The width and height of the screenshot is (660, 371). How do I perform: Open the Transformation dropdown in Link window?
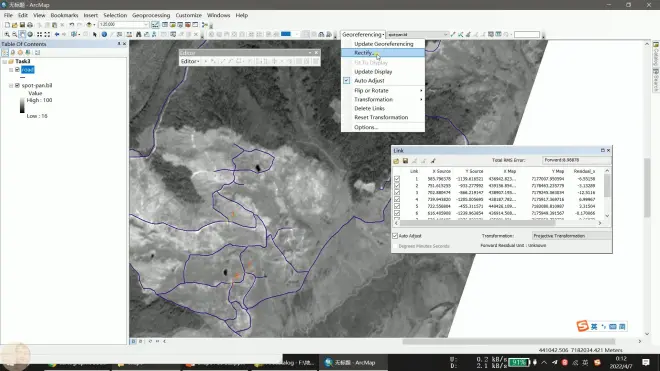(x=571, y=236)
